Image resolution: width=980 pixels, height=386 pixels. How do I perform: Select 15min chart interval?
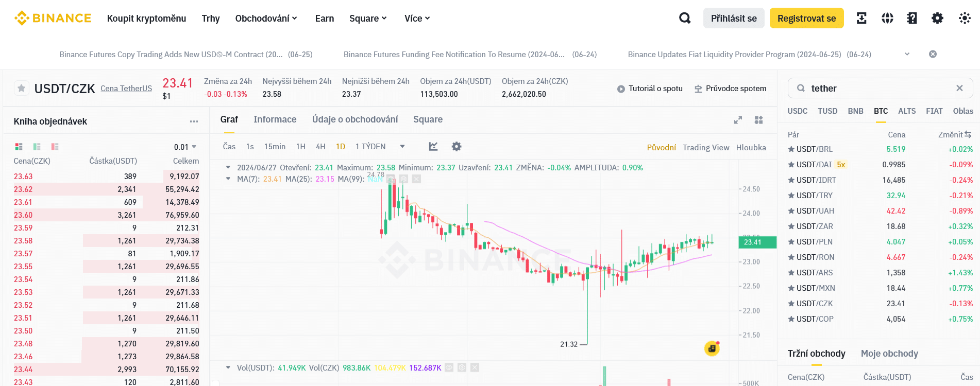click(275, 147)
